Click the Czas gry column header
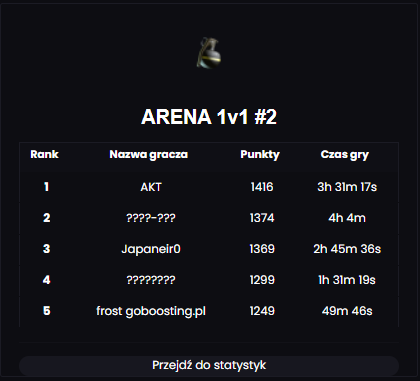 tap(345, 154)
